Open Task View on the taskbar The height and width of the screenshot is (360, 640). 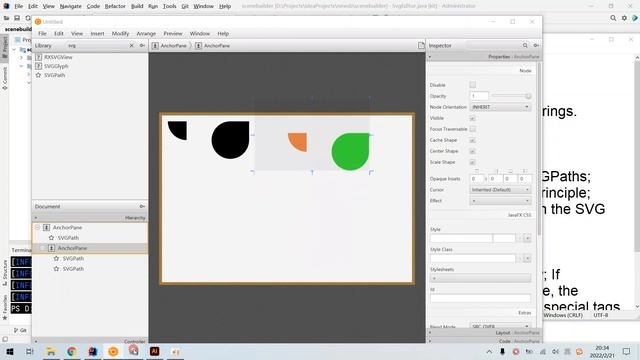[x=30, y=351]
